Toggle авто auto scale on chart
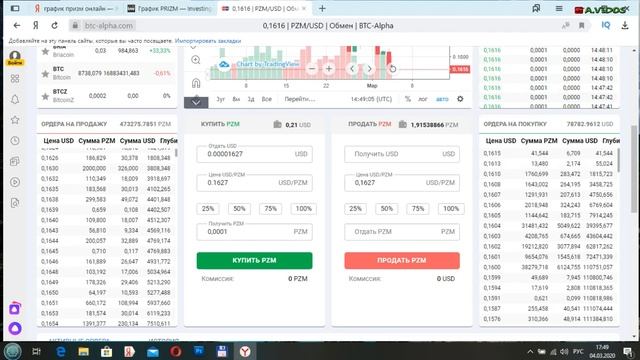The image size is (640, 360). pyautogui.click(x=442, y=99)
